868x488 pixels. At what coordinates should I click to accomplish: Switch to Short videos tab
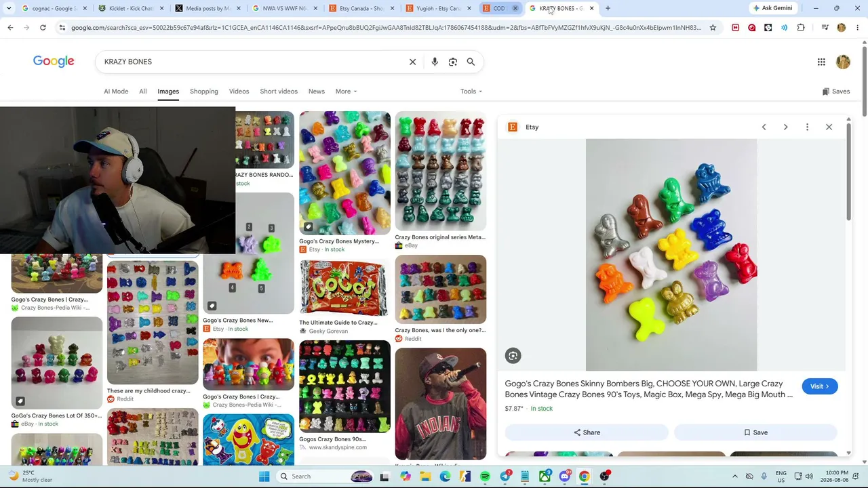click(279, 91)
